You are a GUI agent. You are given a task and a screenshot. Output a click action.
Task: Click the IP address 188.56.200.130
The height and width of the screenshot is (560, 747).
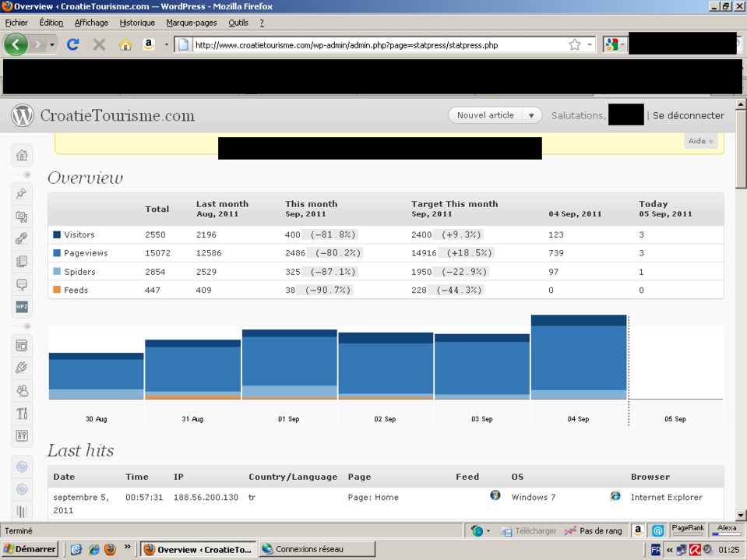(x=206, y=497)
